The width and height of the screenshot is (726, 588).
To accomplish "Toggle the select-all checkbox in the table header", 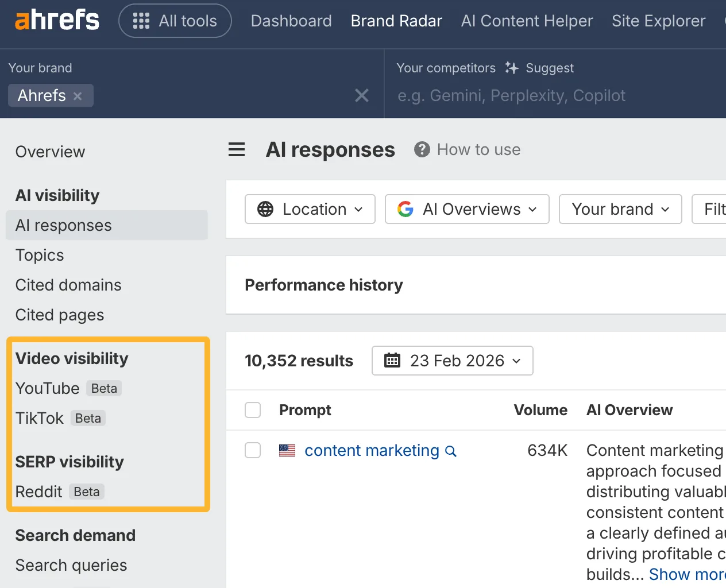I will 253,410.
